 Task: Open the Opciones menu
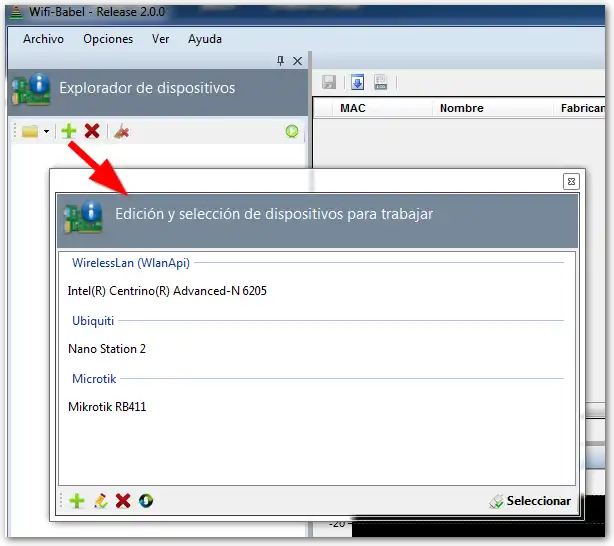pos(108,39)
